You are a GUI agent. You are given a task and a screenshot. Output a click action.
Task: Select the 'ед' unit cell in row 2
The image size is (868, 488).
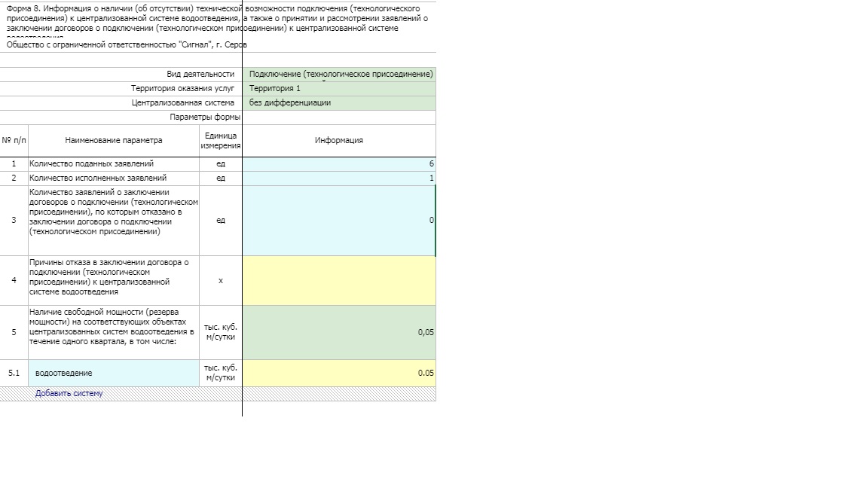(x=220, y=178)
